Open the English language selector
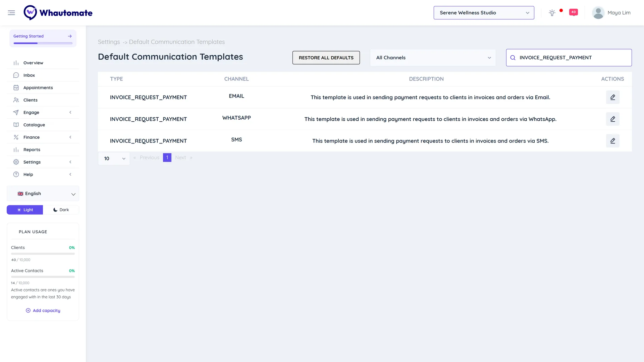This screenshot has width=644, height=362. pyautogui.click(x=43, y=193)
